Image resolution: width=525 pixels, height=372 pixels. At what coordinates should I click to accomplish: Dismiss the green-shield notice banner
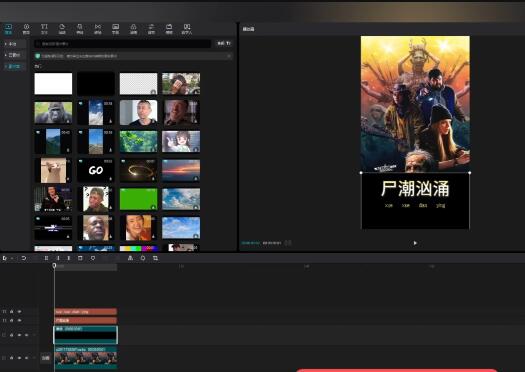[x=229, y=56]
